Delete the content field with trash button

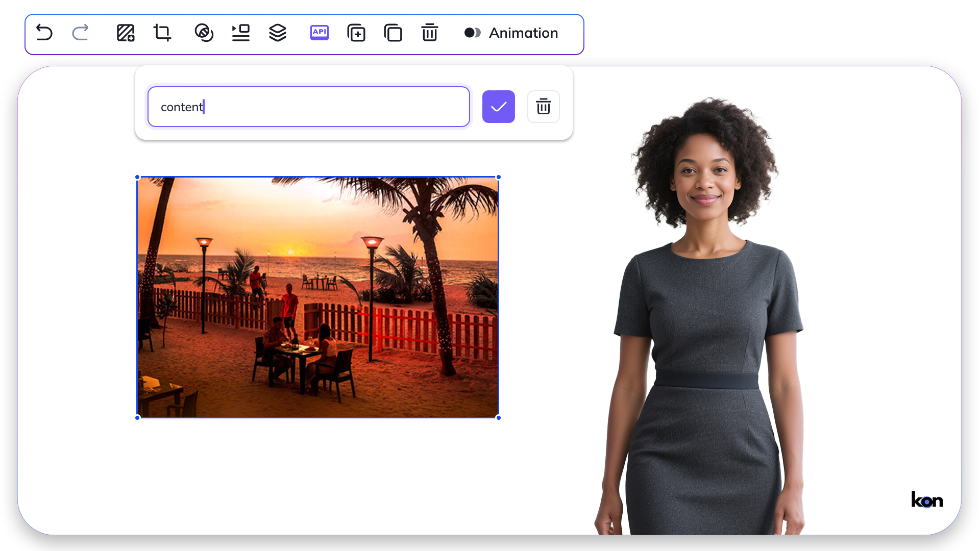pos(543,107)
